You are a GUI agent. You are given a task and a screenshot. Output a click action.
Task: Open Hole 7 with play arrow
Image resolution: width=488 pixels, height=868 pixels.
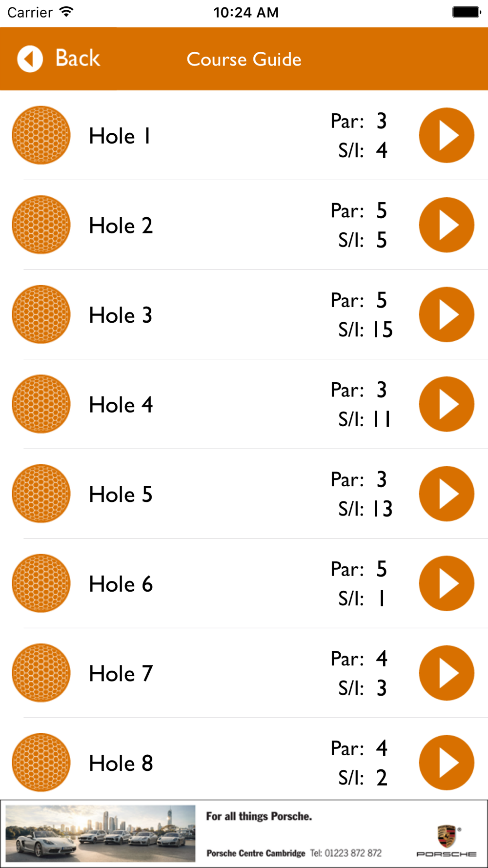pyautogui.click(x=446, y=673)
